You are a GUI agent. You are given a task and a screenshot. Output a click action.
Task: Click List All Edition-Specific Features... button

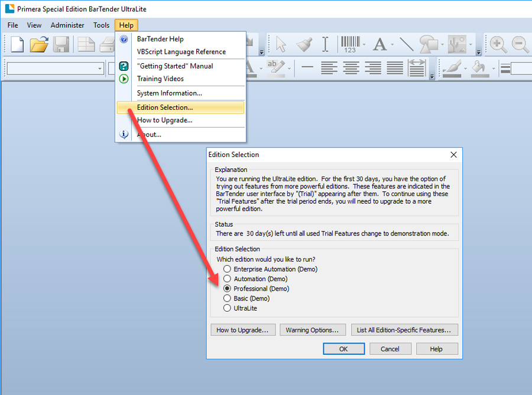404,330
